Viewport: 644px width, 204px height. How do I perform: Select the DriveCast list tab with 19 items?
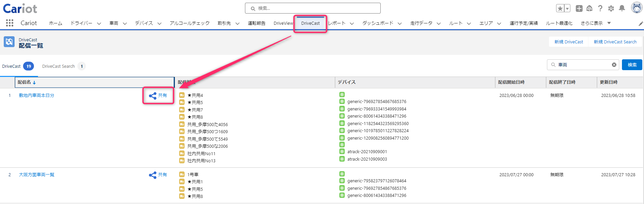[x=18, y=66]
